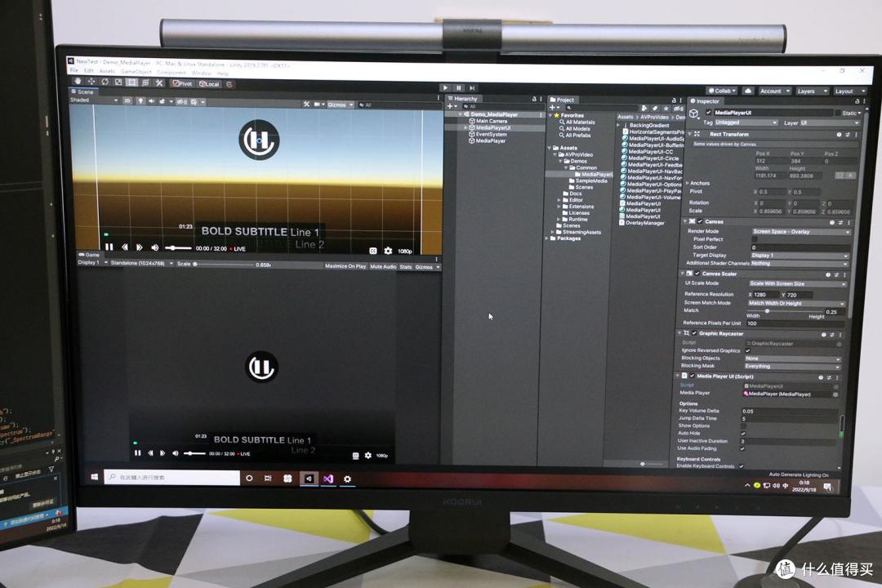Switch to the Project tab
This screenshot has height=588, width=882.
(x=562, y=100)
